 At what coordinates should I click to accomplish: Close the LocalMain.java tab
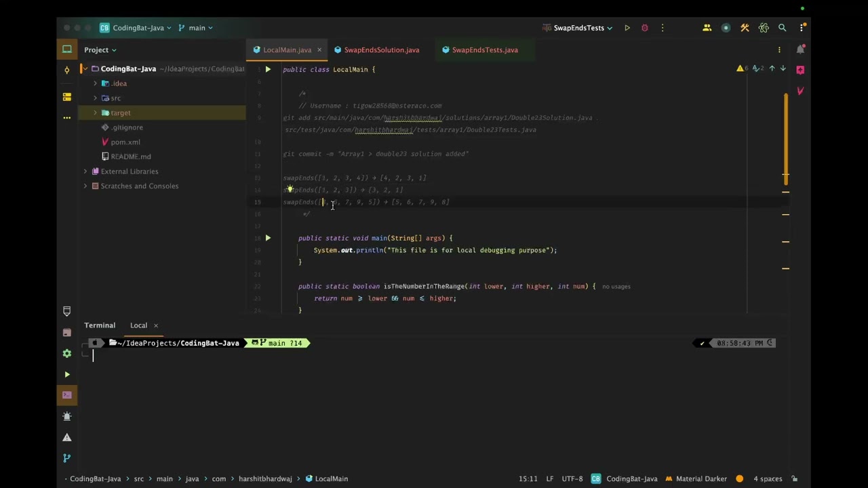tap(319, 49)
